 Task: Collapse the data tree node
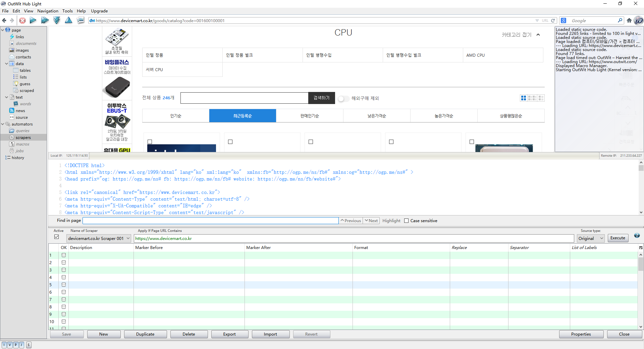coord(7,64)
